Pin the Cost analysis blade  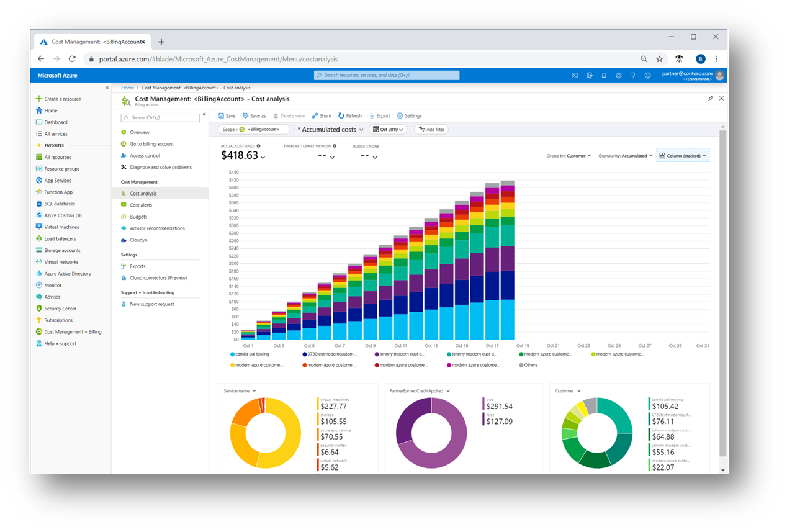711,98
